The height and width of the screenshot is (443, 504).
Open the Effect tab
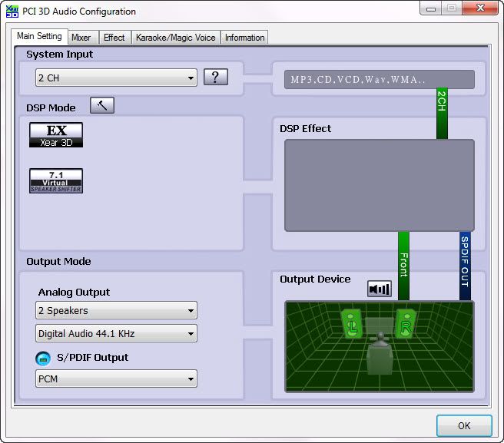pos(114,38)
